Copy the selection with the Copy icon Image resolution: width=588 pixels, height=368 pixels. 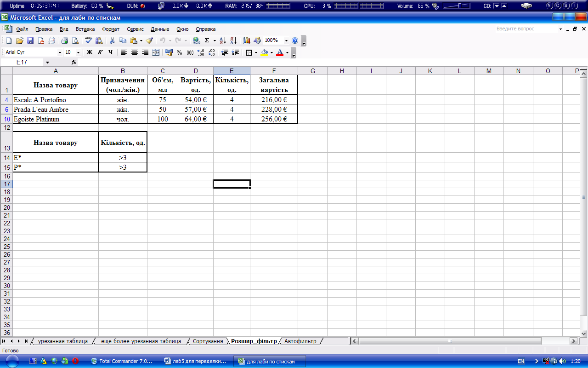coord(123,40)
